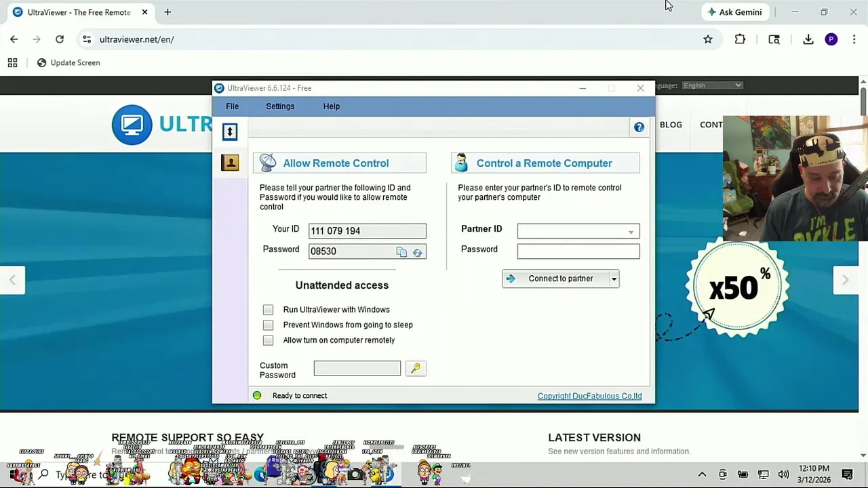Click the Custom Password input field
Screen dimensions: 868x488
pyautogui.click(x=357, y=368)
